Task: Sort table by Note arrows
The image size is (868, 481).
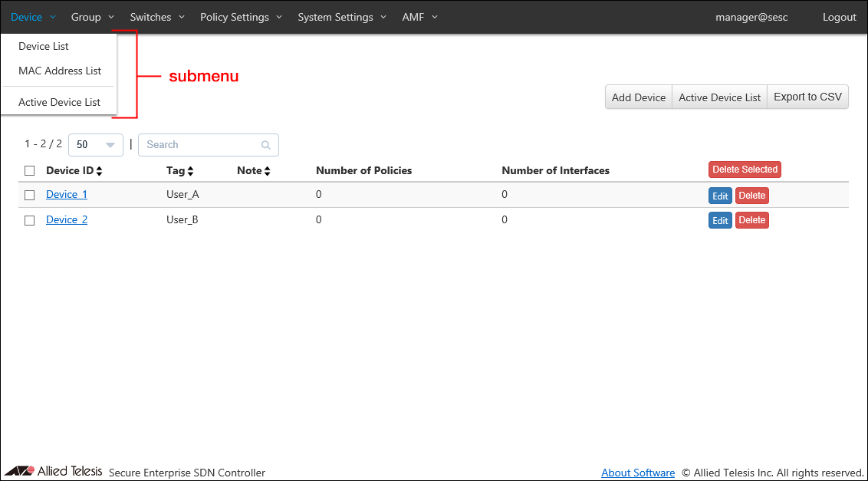Action: pos(267,171)
